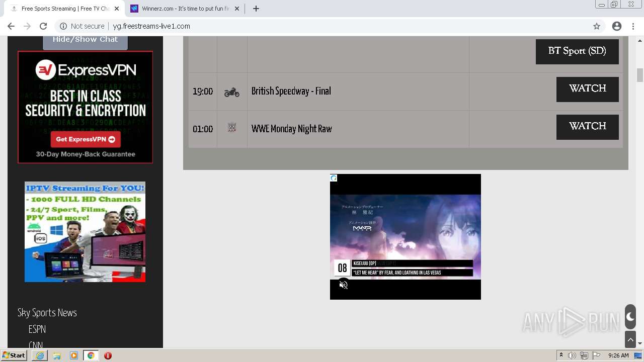Select the 19:00 time cell

click(203, 92)
